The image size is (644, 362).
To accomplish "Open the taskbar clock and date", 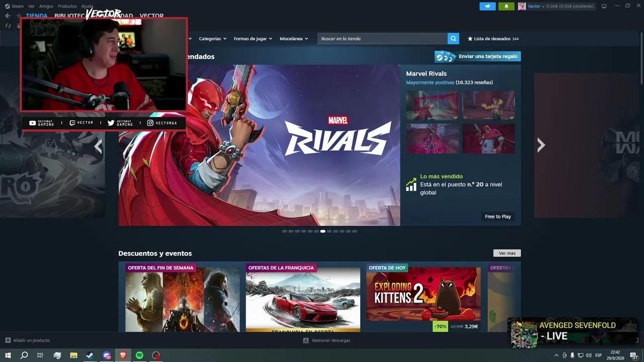I will (x=615, y=355).
